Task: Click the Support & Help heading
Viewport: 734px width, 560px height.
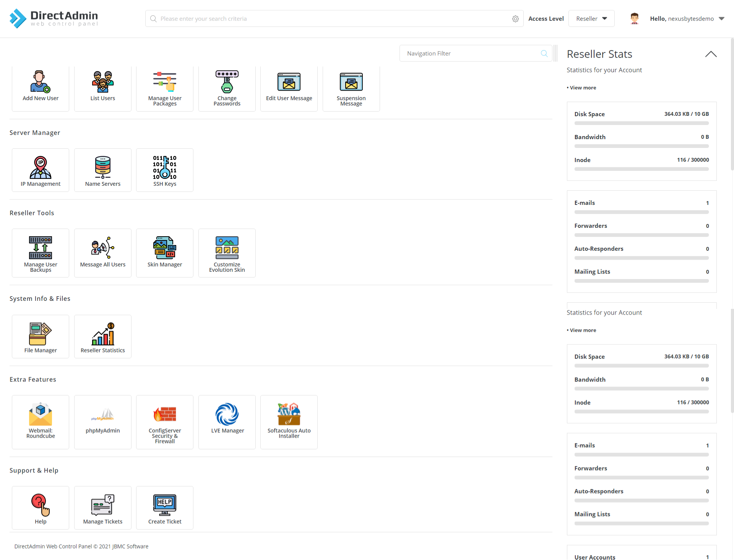Action: pos(34,471)
